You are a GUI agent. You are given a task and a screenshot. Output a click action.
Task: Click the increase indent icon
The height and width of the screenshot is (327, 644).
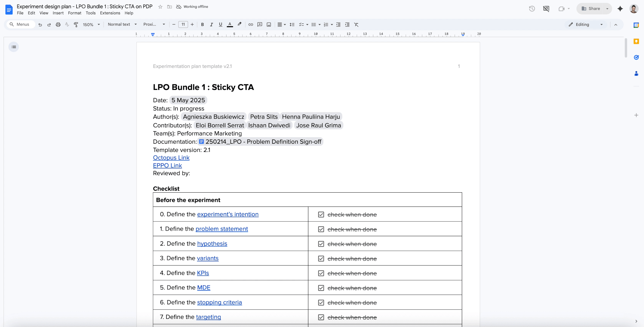click(347, 24)
